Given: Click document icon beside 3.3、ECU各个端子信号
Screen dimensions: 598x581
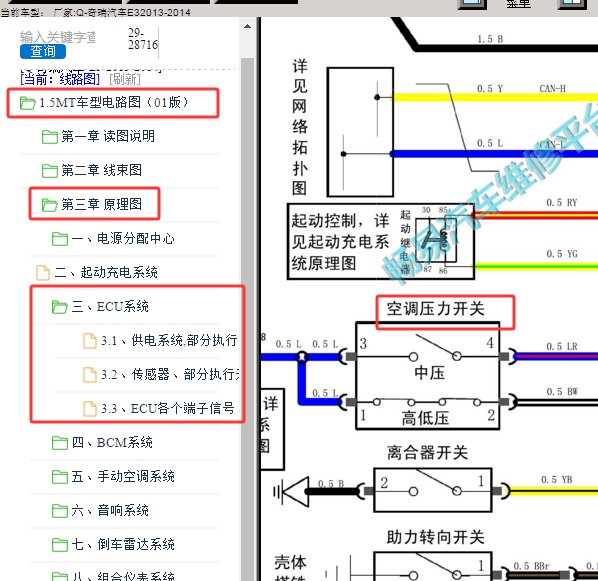Looking at the screenshot, I should (x=90, y=409).
